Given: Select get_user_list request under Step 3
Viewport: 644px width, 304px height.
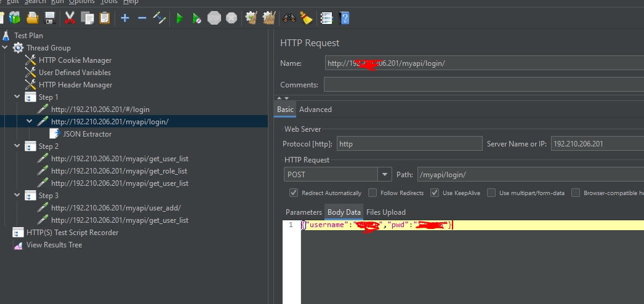Looking at the screenshot, I should coord(119,220).
